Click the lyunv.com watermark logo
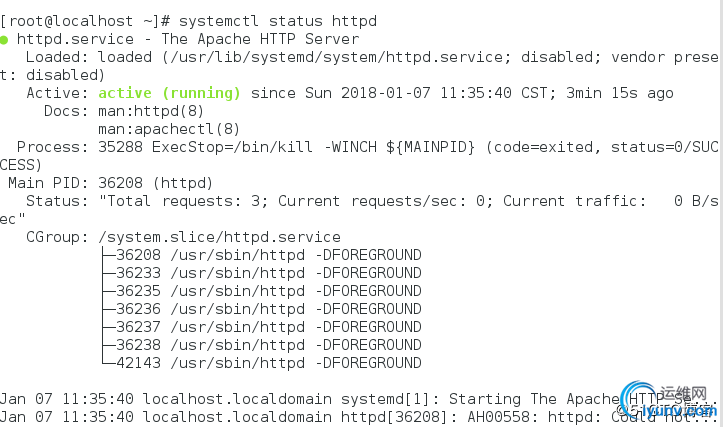Screen dimensions: 723x427 (x=668, y=402)
